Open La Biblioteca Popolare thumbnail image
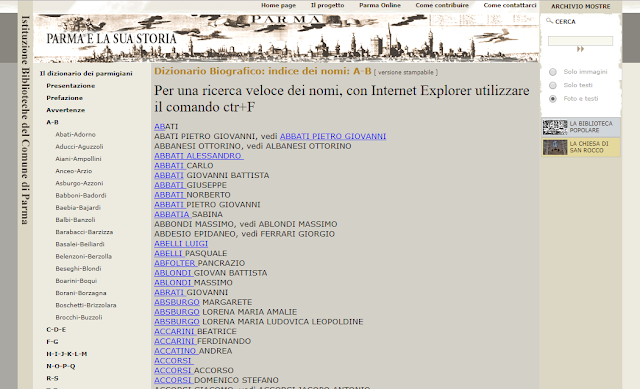640x389 pixels. (x=555, y=127)
